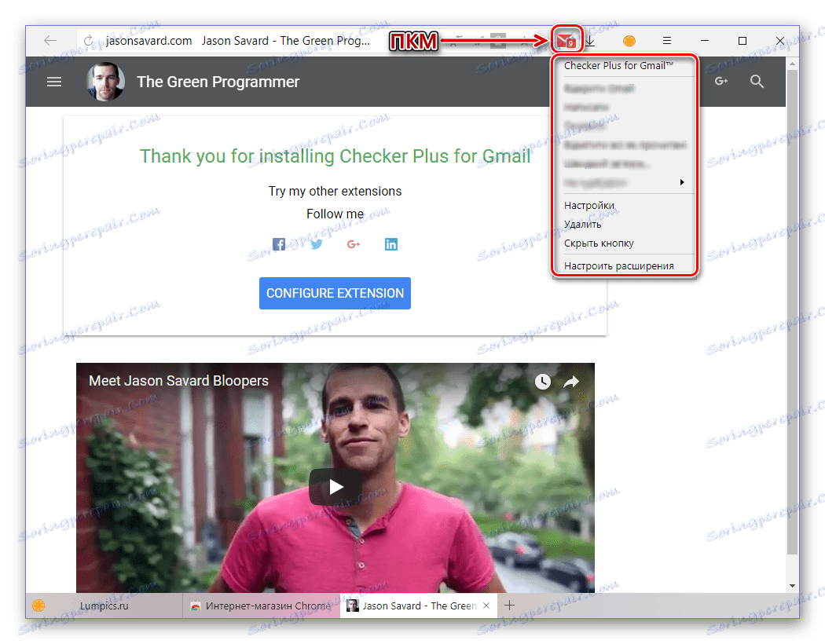Follow on Twitter icon
825x644 pixels.
pos(316,244)
